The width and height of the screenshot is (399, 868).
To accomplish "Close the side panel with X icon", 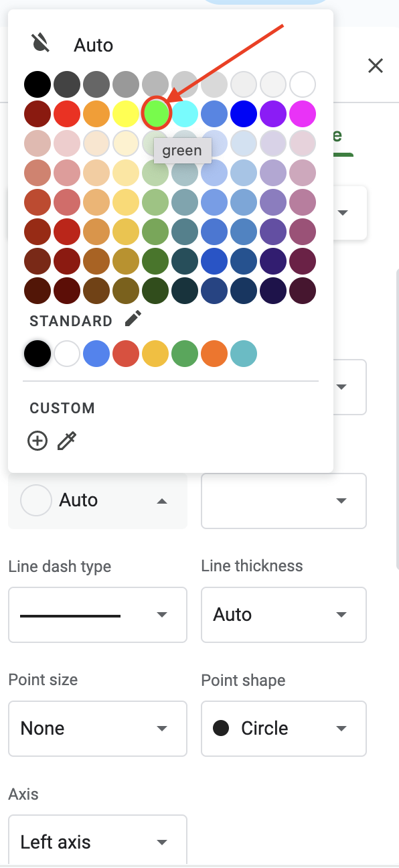I will coord(376,66).
